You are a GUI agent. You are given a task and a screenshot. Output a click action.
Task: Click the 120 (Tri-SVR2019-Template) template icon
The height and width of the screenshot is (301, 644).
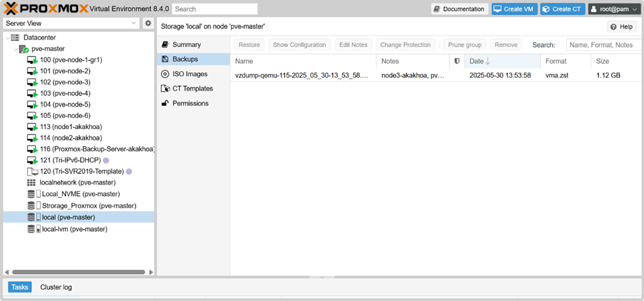pos(32,171)
